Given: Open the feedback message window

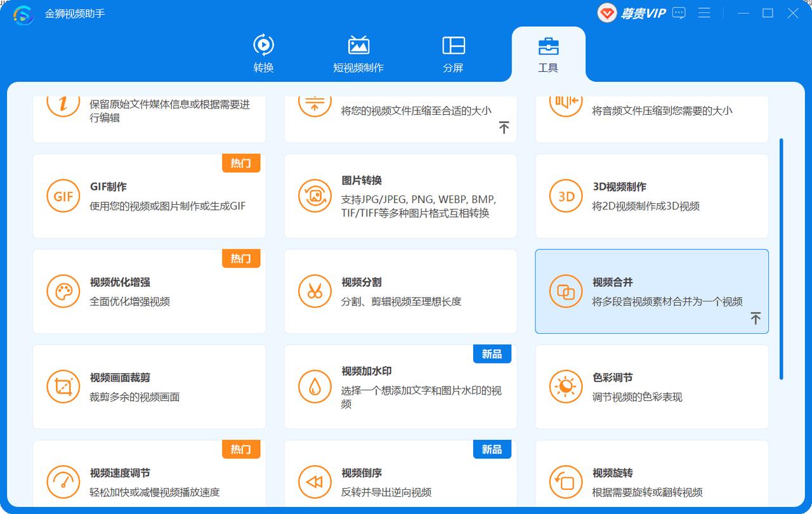Looking at the screenshot, I should (678, 13).
